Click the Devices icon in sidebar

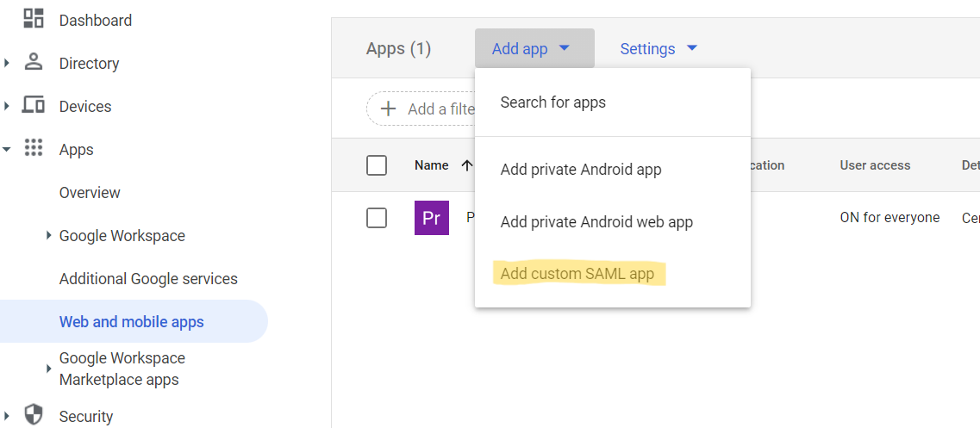point(33,106)
